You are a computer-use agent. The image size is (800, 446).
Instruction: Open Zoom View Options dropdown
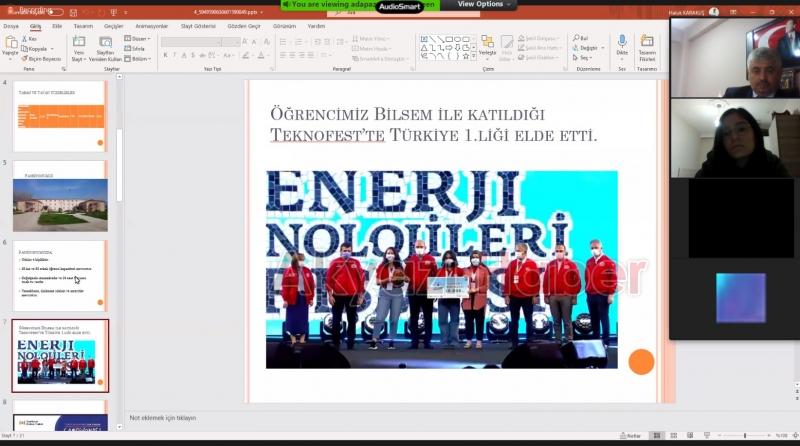(x=484, y=4)
